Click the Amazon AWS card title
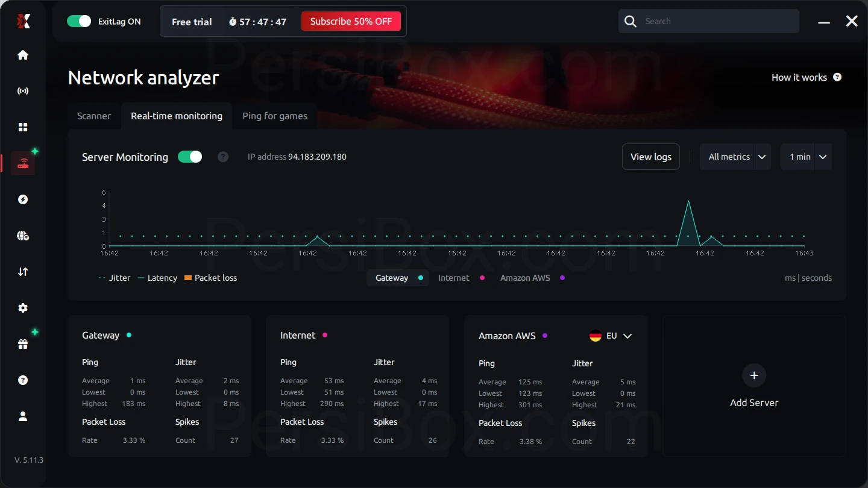The width and height of the screenshot is (868, 488). 507,336
